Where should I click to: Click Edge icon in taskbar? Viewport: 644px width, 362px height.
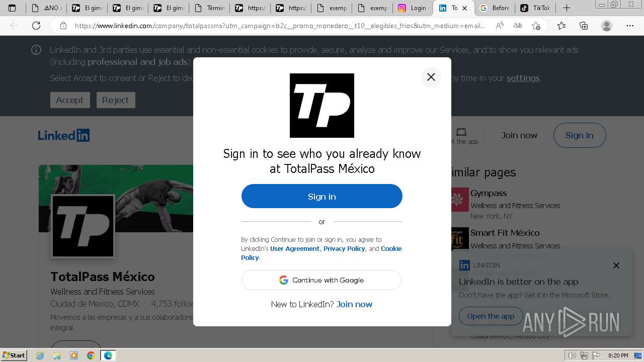pyautogui.click(x=108, y=355)
